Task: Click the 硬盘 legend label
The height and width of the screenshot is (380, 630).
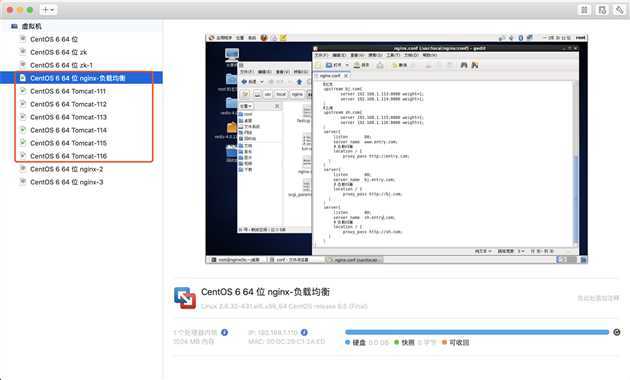Action: click(359, 343)
